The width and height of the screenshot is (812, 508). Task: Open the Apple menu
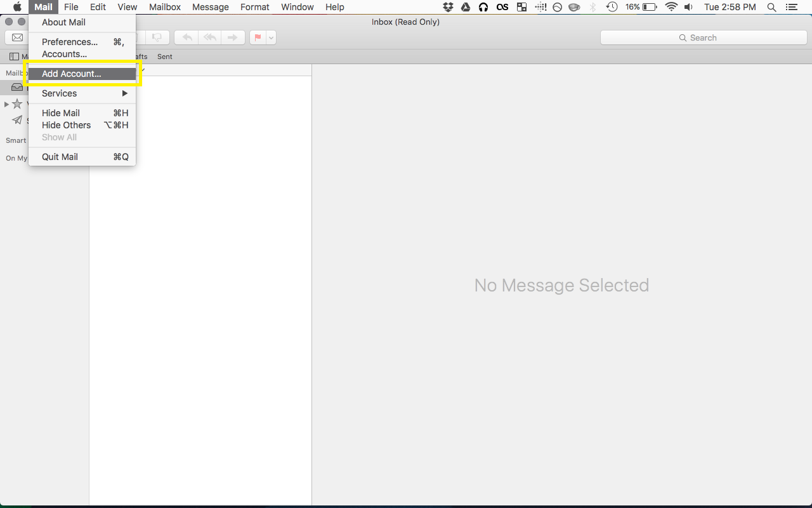[17, 7]
